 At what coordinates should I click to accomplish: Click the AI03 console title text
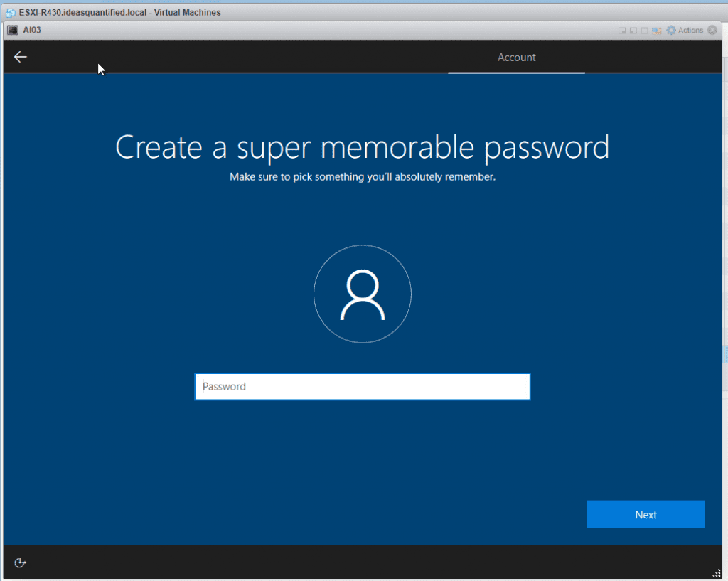[32, 30]
